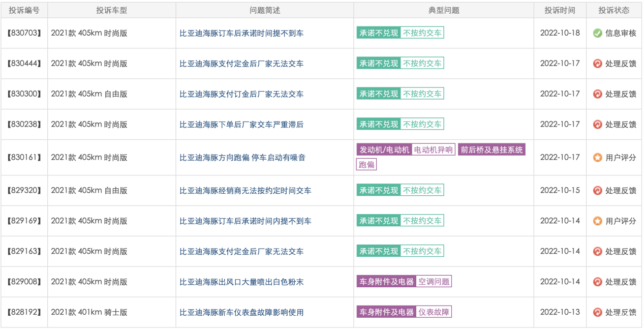The image size is (644, 331).
Task: Open complaint 比亚迪海豚方向跑偏 停车启动有噪音
Action: [242, 158]
